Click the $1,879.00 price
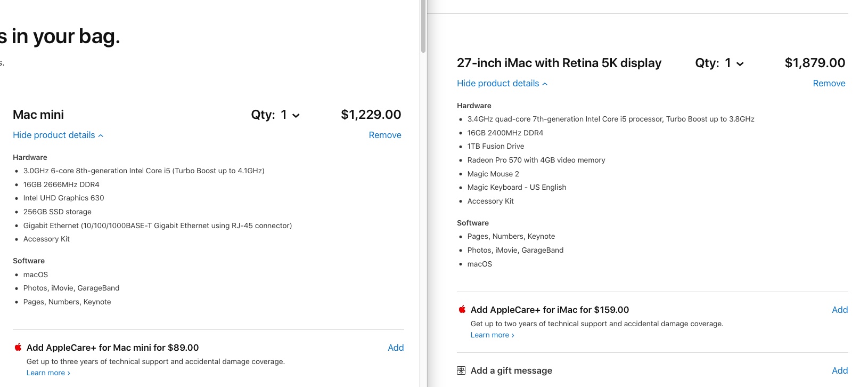Viewport: 868px width, 387px height. (x=815, y=63)
